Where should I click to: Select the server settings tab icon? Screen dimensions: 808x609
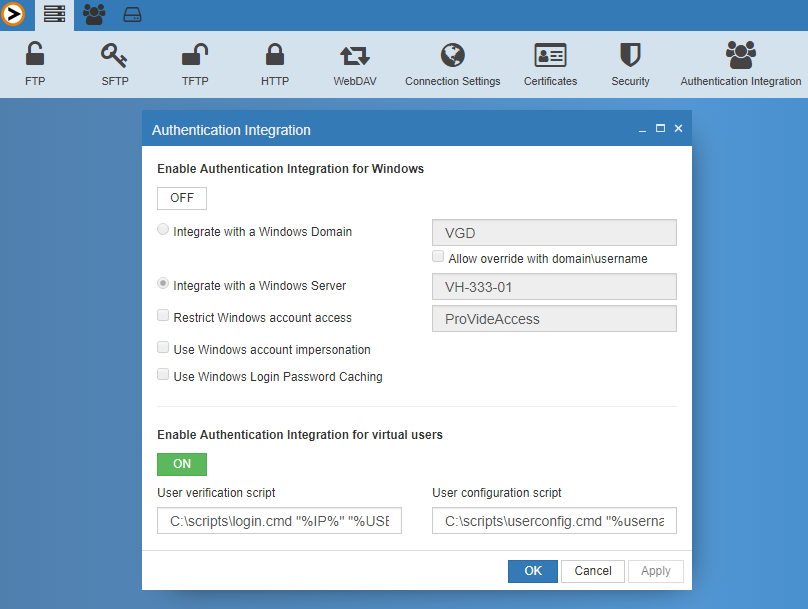(54, 14)
